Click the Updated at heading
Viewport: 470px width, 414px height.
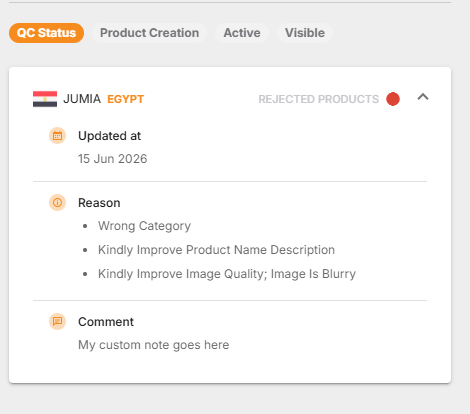109,136
